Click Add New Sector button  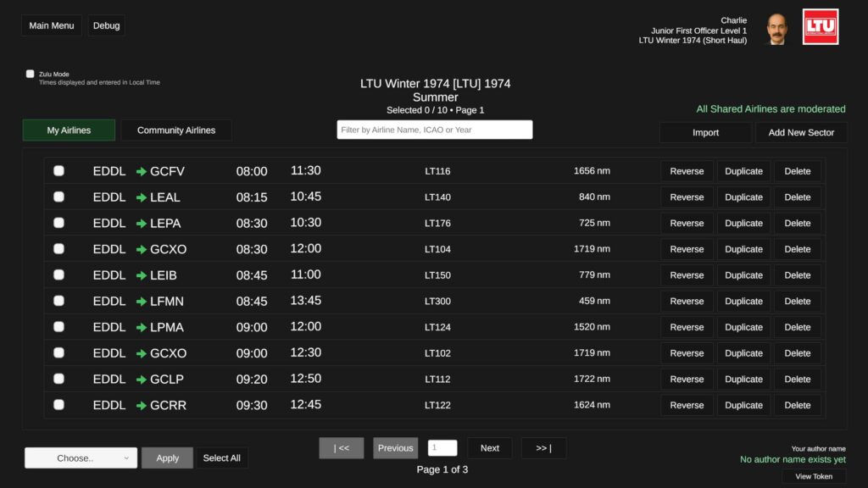point(801,132)
